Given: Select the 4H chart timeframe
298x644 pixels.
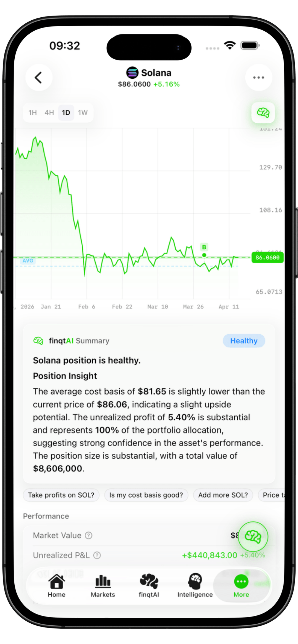Looking at the screenshot, I should (x=49, y=113).
